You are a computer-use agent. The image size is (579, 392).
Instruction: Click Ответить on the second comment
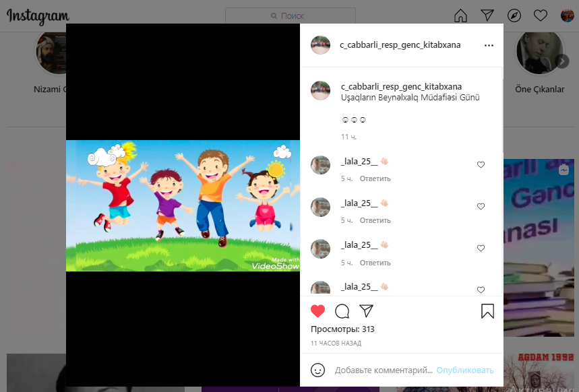[x=375, y=220]
